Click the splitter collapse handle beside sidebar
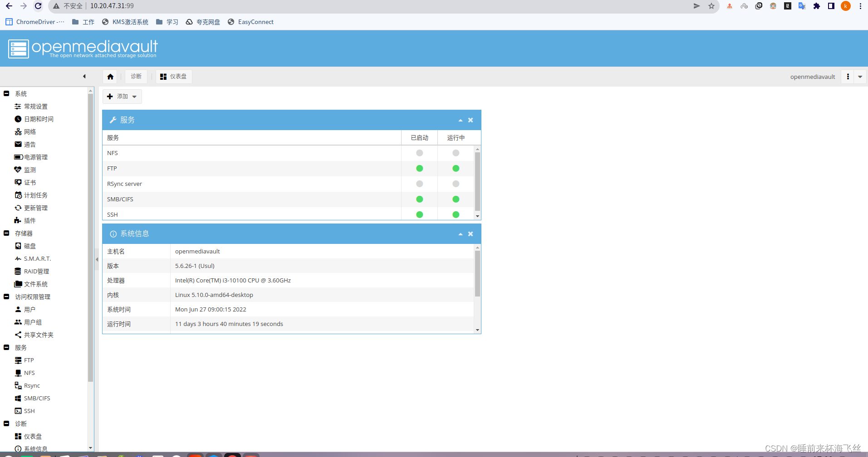This screenshot has width=868, height=457. (97, 260)
